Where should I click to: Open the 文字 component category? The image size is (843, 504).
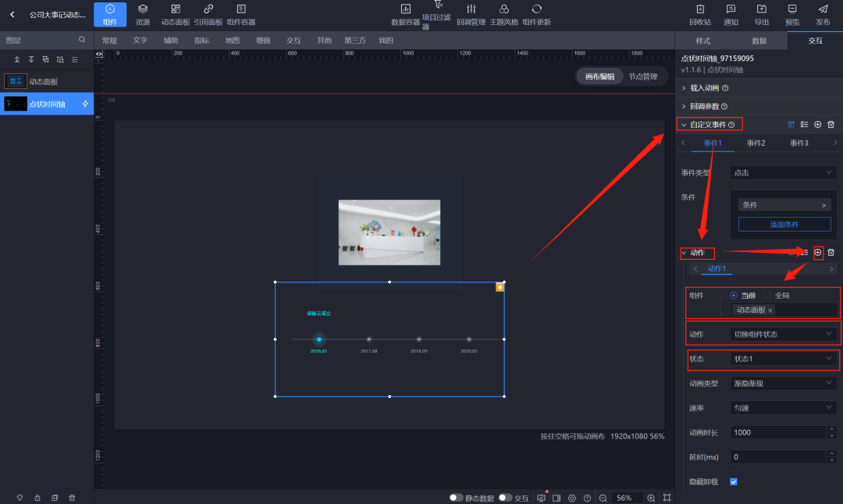point(140,41)
